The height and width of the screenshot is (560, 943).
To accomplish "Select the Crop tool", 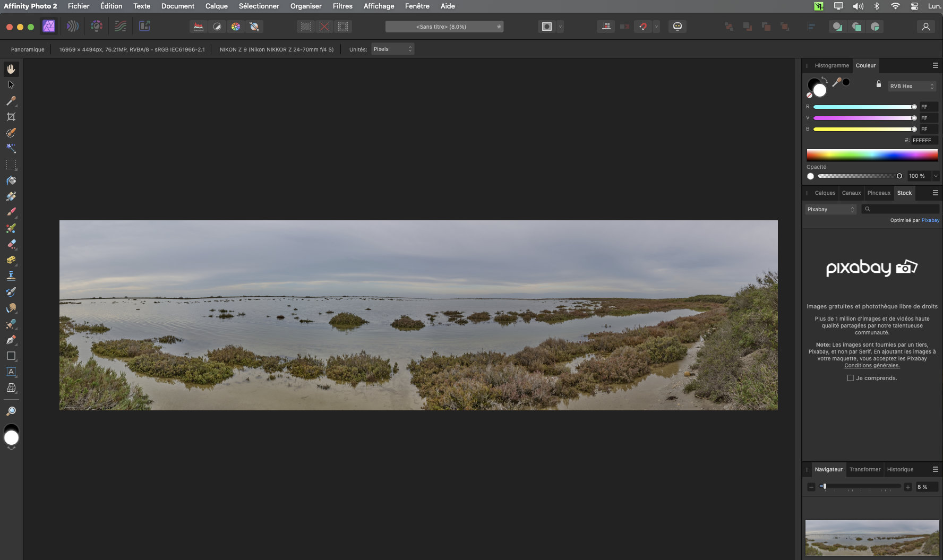I will [11, 117].
